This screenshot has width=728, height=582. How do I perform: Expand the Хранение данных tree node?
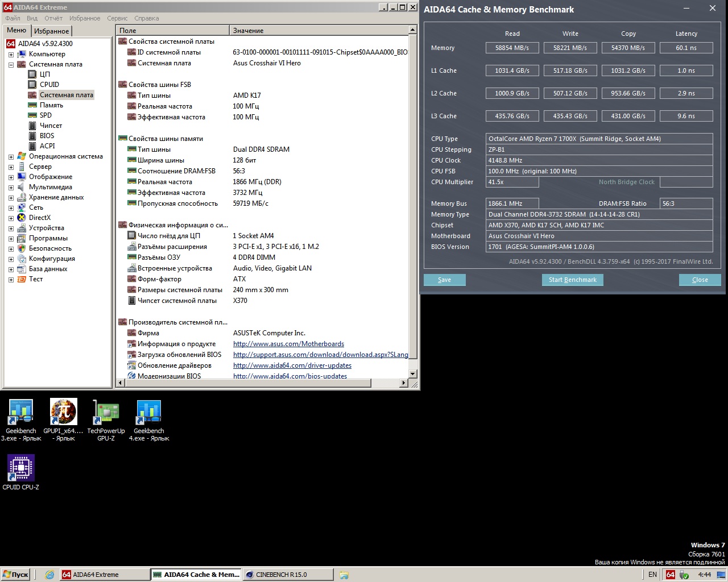(11, 198)
